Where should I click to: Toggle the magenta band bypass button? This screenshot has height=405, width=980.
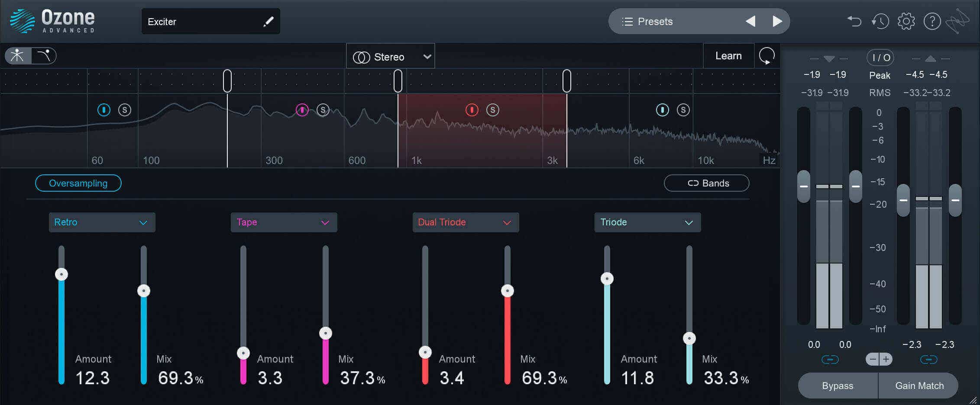302,110
